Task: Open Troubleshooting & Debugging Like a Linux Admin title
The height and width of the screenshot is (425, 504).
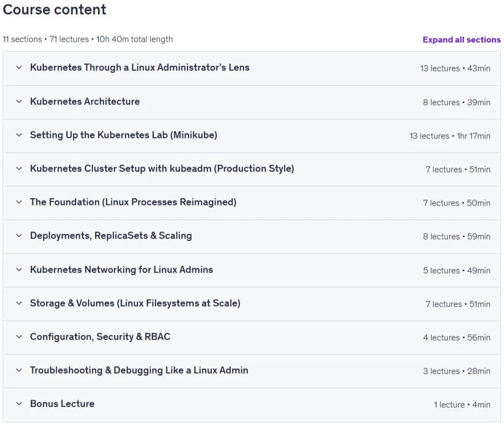Action: 139,370
